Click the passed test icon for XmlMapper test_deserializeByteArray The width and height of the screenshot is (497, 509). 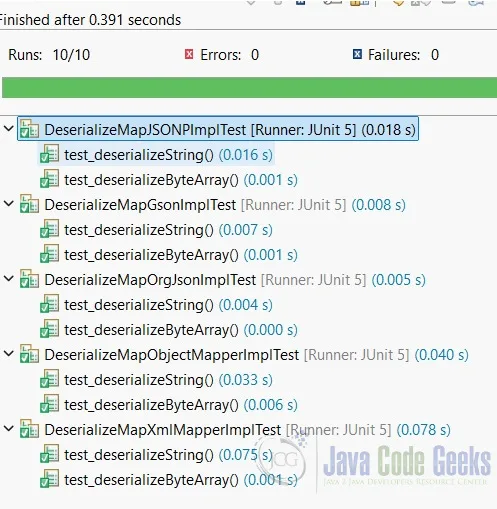click(x=49, y=479)
